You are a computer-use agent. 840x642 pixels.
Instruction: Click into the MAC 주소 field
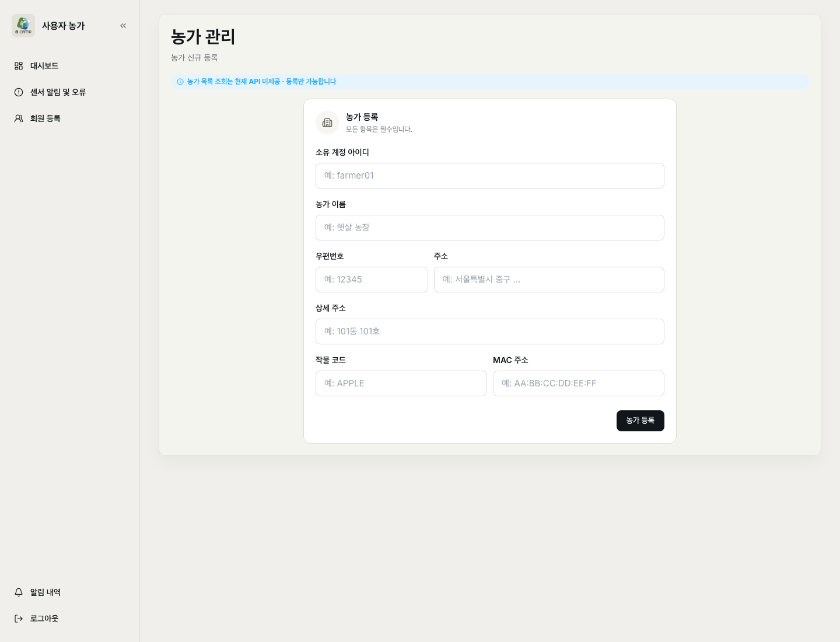click(579, 383)
